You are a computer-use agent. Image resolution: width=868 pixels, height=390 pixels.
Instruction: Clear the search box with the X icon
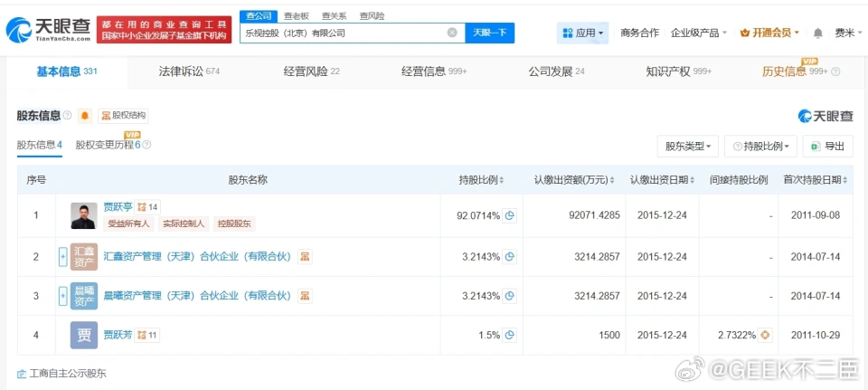tap(452, 33)
